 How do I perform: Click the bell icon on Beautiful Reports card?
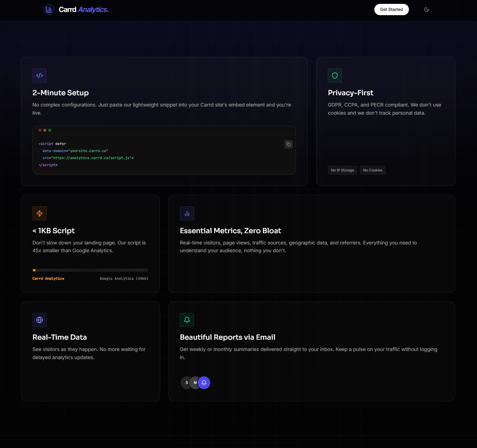click(187, 320)
